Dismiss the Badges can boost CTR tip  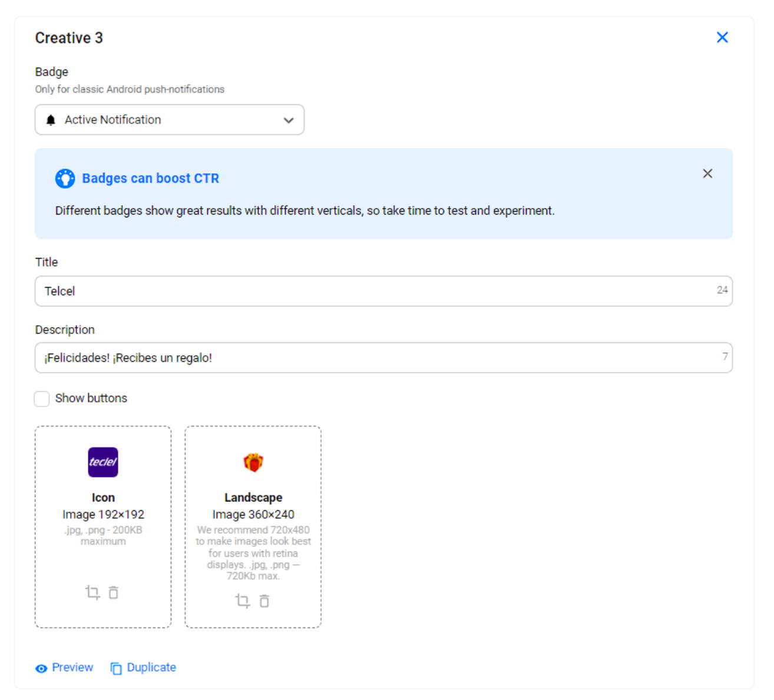point(707,173)
